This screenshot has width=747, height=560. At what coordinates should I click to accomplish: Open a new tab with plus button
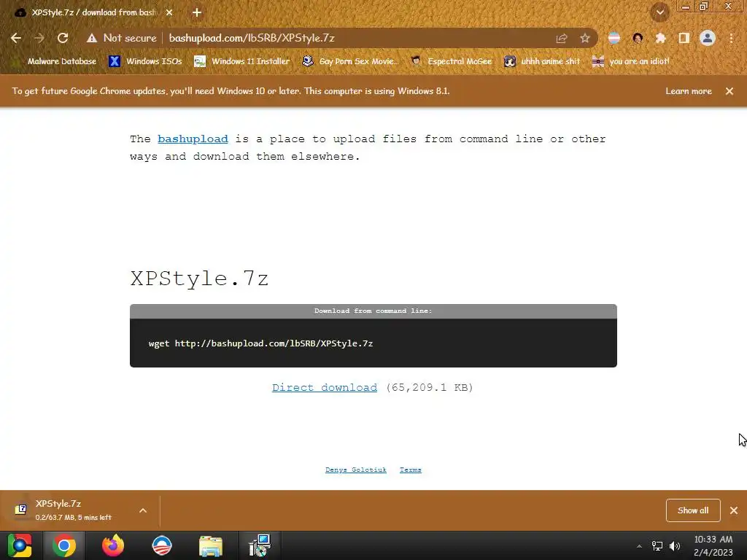click(x=197, y=12)
